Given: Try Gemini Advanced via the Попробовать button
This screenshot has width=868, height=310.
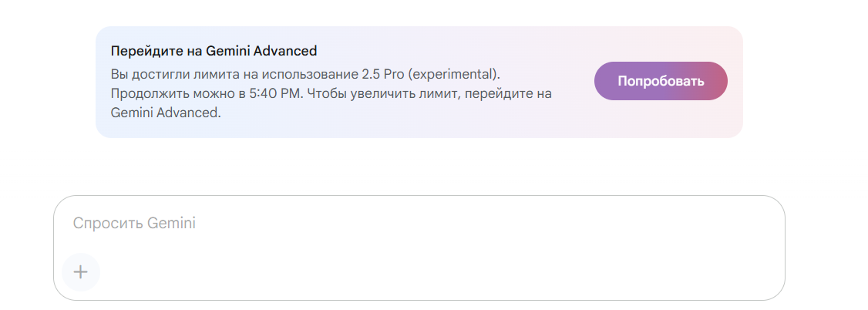Looking at the screenshot, I should point(661,81).
